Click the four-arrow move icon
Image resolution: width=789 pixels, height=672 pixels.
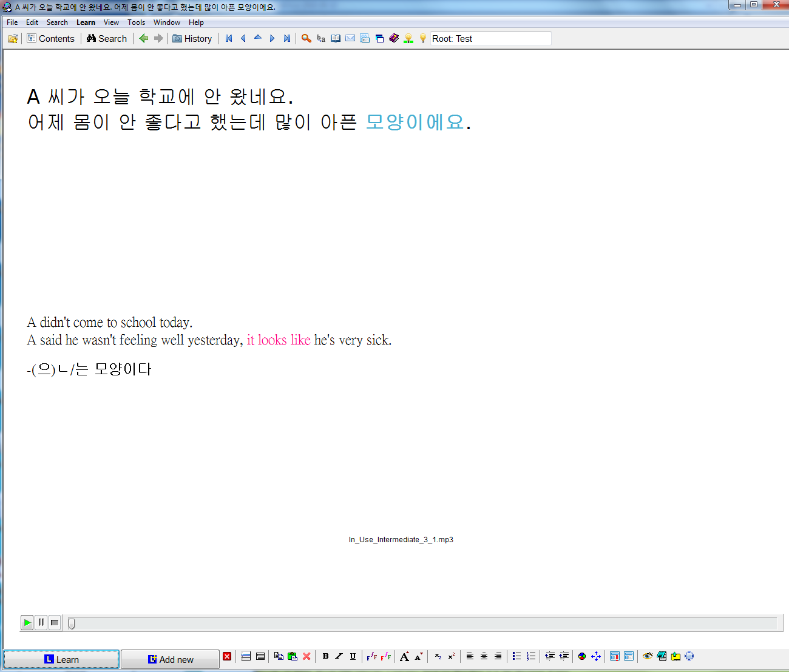click(x=596, y=656)
